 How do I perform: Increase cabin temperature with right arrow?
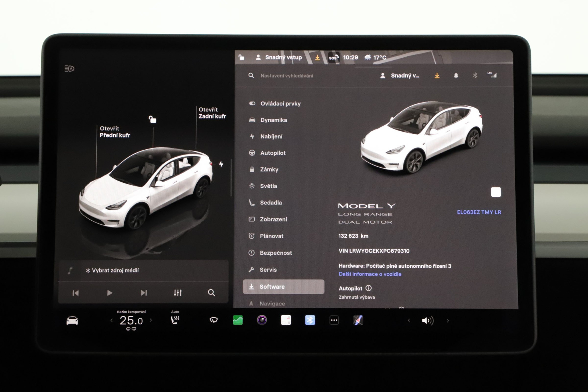(x=151, y=320)
